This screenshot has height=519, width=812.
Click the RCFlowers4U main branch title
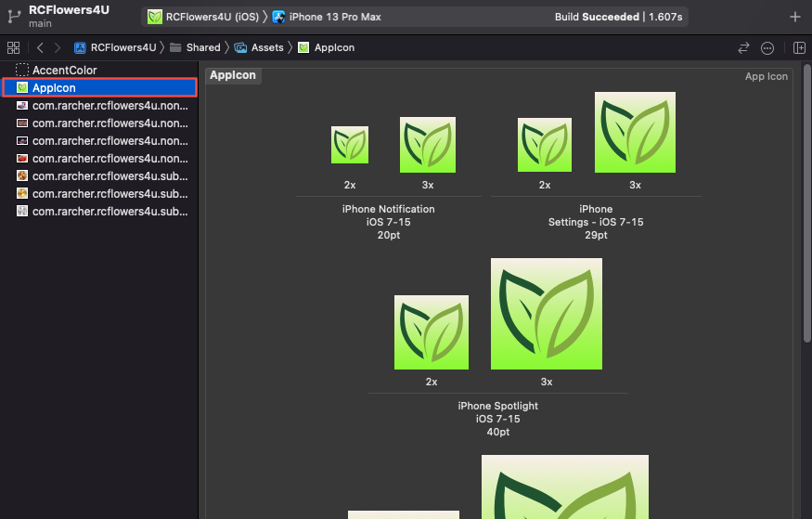point(69,16)
